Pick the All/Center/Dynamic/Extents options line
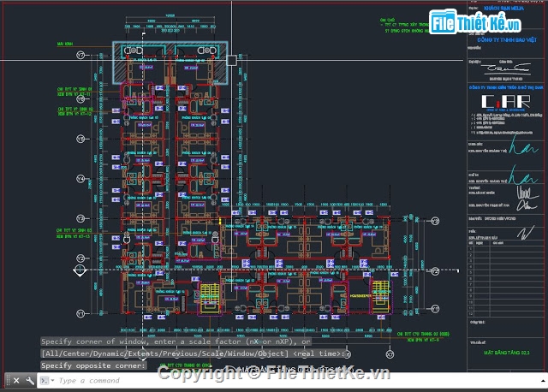Image resolution: width=548 pixels, height=392 pixels. point(195,353)
